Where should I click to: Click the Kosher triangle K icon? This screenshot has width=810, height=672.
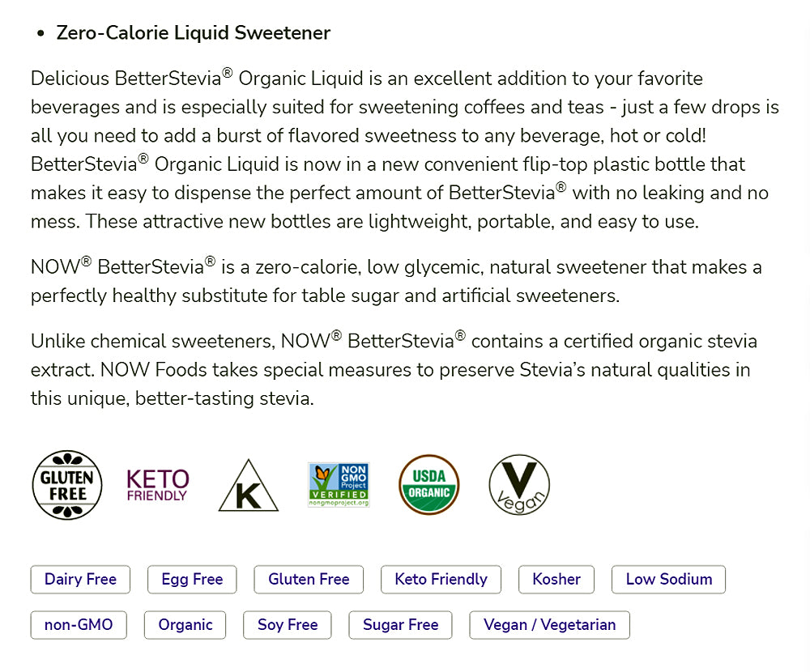click(x=249, y=486)
